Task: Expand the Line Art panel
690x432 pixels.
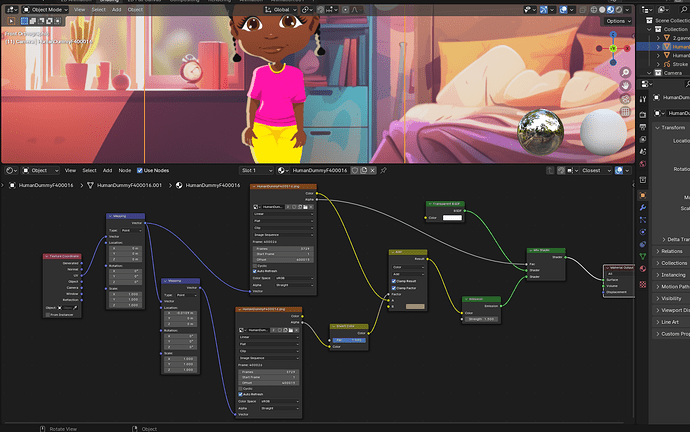Action: [x=672, y=322]
